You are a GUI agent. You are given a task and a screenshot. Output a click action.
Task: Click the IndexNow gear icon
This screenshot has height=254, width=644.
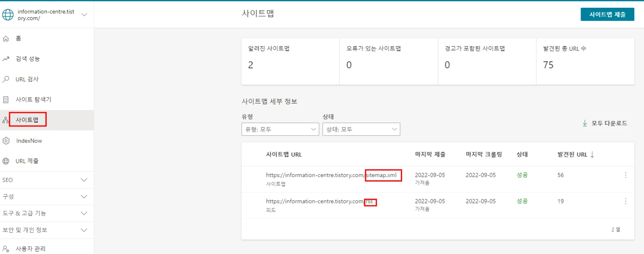[x=6, y=141]
